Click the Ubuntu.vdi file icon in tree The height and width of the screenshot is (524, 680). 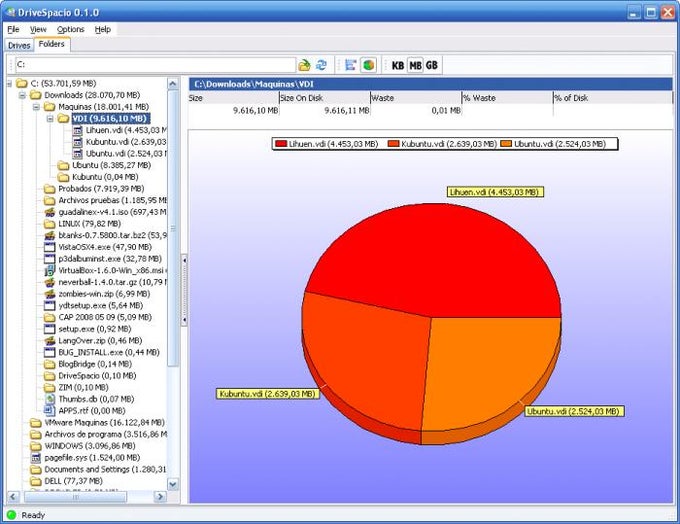[78, 154]
